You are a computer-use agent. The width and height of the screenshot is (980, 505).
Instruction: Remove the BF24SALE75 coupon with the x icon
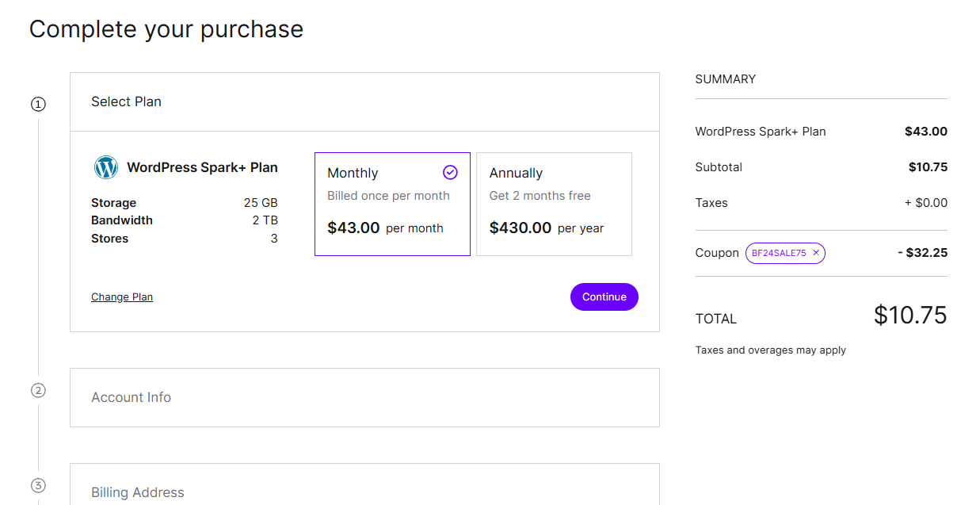click(816, 253)
